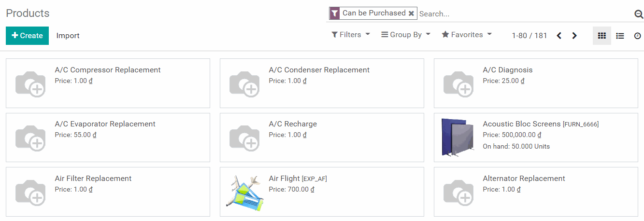Remove the Can be Purchased filter
This screenshot has height=221, width=644.
411,14
